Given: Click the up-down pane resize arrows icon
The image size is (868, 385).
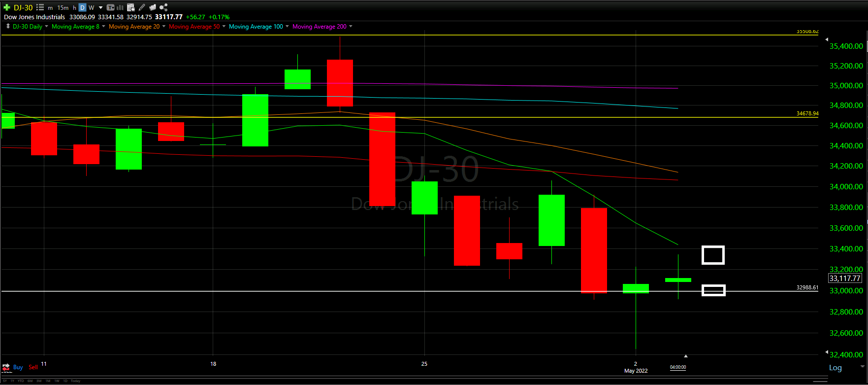Looking at the screenshot, I should 8,26.
